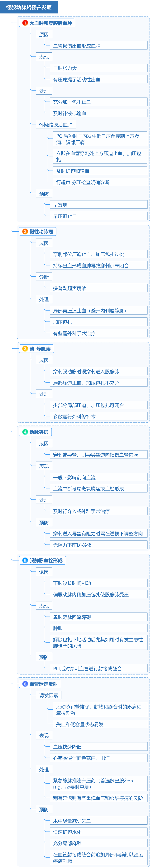Click the text 无阻力下前送器械
This screenshot has height=868, width=152.
tap(72, 545)
